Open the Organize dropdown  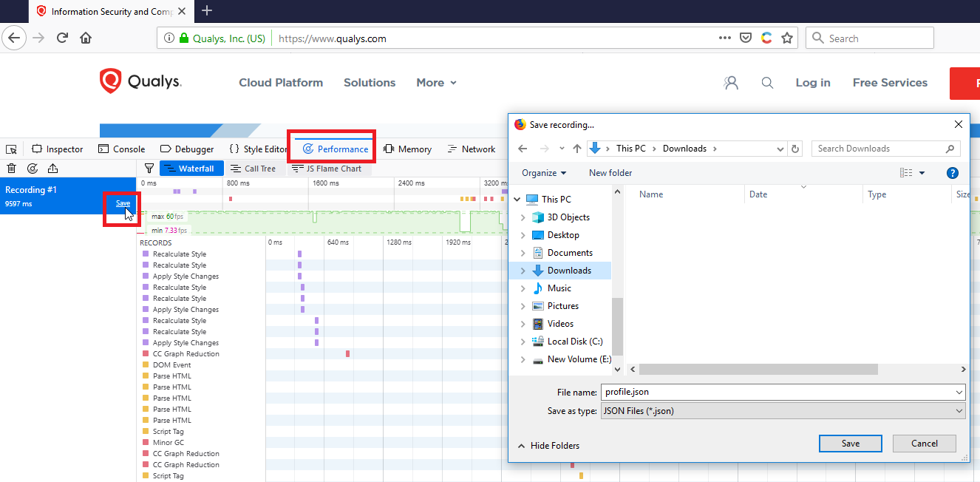point(544,172)
